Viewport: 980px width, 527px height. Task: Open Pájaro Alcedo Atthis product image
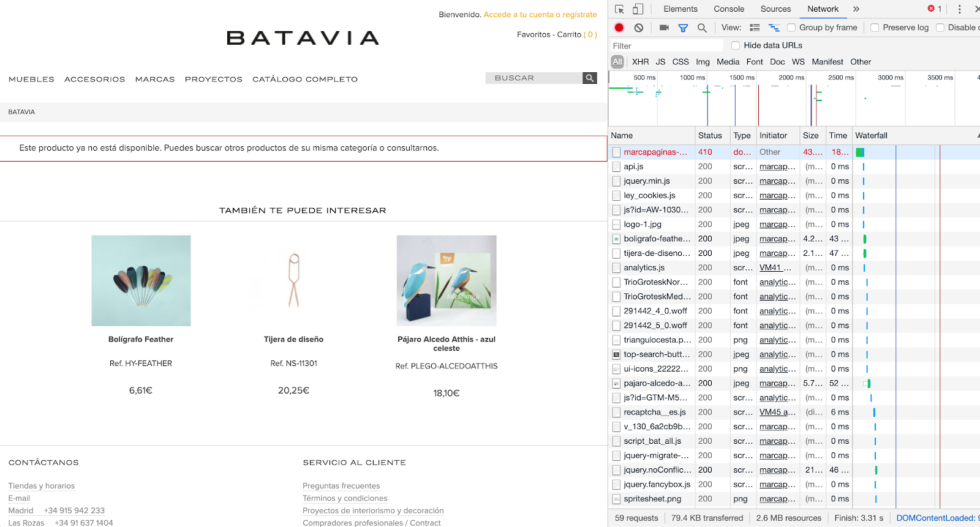(x=447, y=280)
